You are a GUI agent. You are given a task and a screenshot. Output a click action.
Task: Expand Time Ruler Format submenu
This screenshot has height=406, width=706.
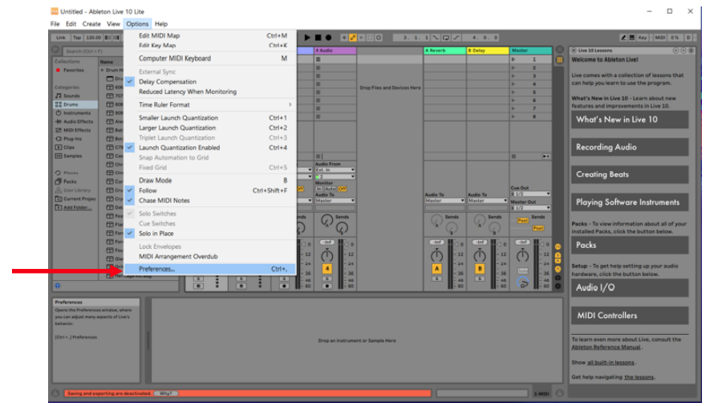[210, 104]
